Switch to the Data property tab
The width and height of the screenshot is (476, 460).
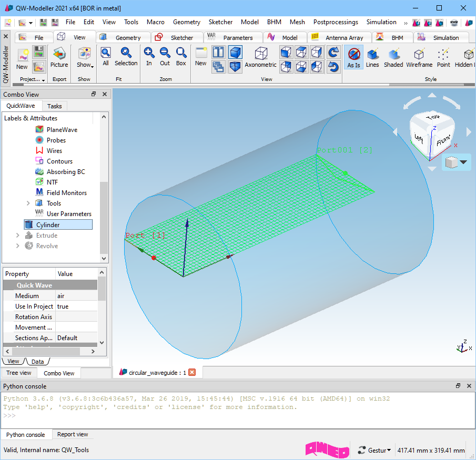[38, 361]
